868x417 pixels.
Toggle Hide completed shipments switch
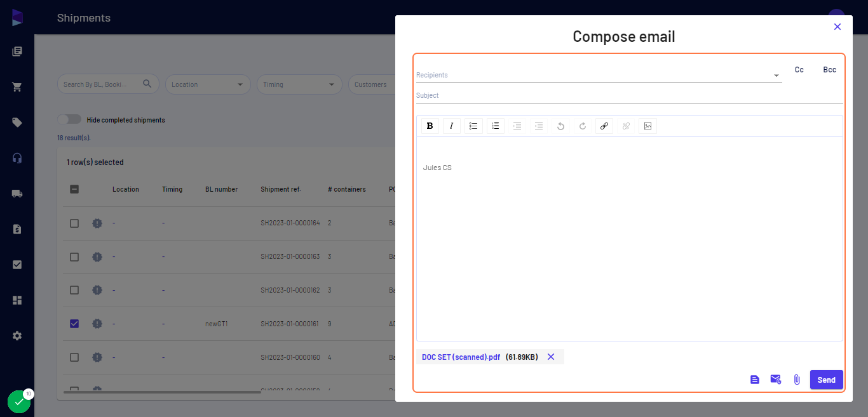pos(69,119)
